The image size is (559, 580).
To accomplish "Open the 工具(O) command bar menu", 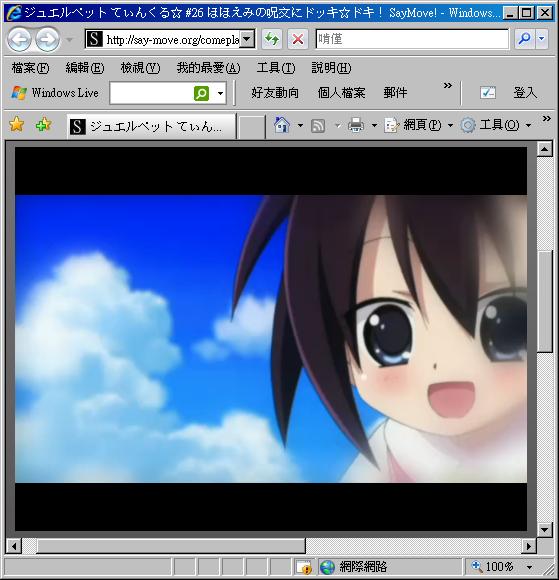I will click(496, 125).
